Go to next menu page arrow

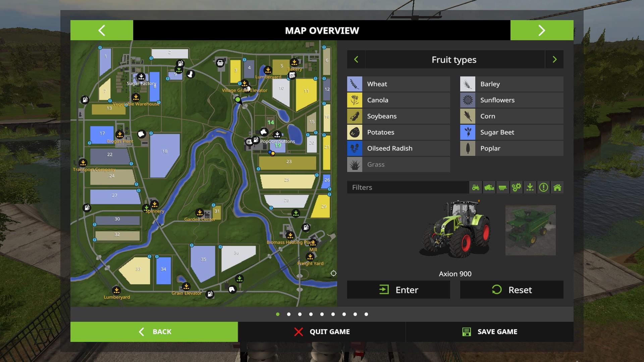click(542, 30)
